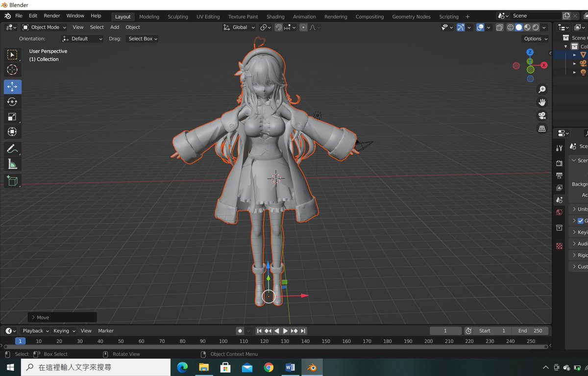Open the Drag Select Box dropdown
The height and width of the screenshot is (376, 588).
click(143, 39)
